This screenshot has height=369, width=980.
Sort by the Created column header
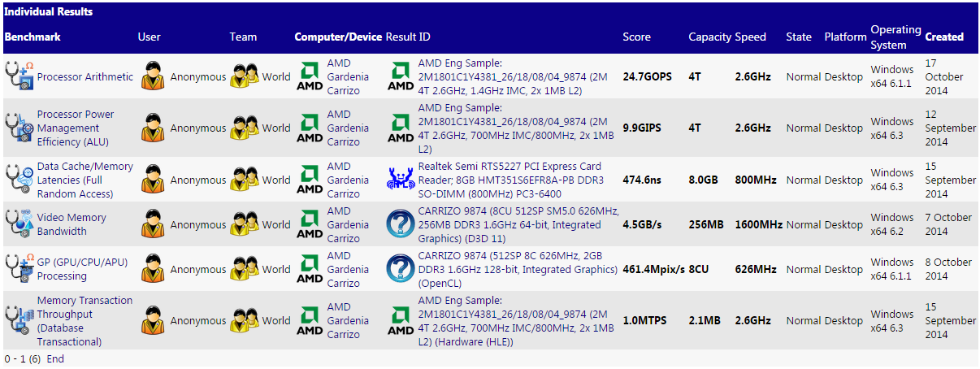[944, 37]
